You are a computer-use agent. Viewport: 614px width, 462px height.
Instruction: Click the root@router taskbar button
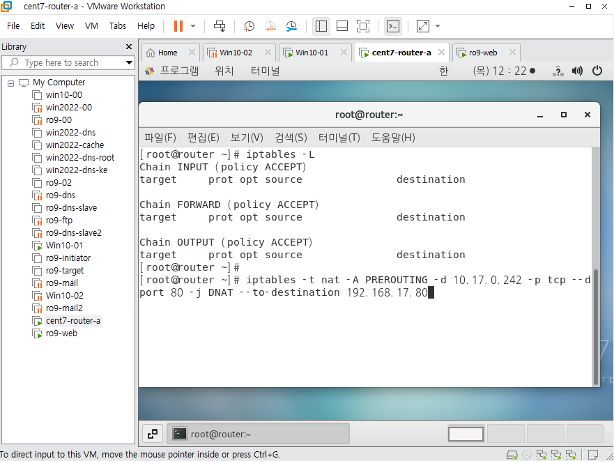click(258, 434)
